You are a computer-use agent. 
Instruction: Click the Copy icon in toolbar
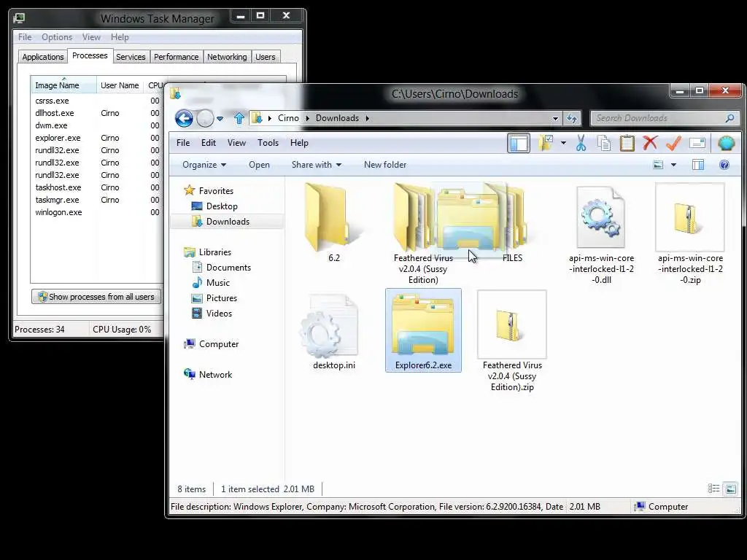[603, 143]
